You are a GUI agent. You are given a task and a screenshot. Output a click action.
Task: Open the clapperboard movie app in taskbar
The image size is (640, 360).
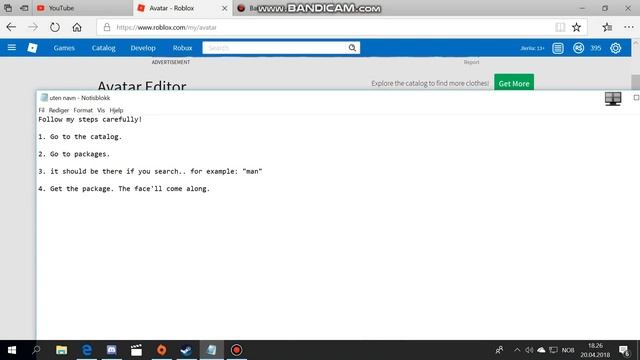pos(136,350)
